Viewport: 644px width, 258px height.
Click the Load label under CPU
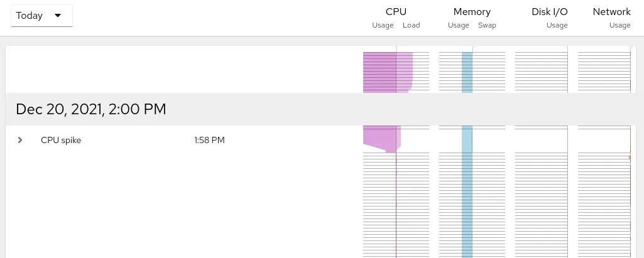point(411,25)
